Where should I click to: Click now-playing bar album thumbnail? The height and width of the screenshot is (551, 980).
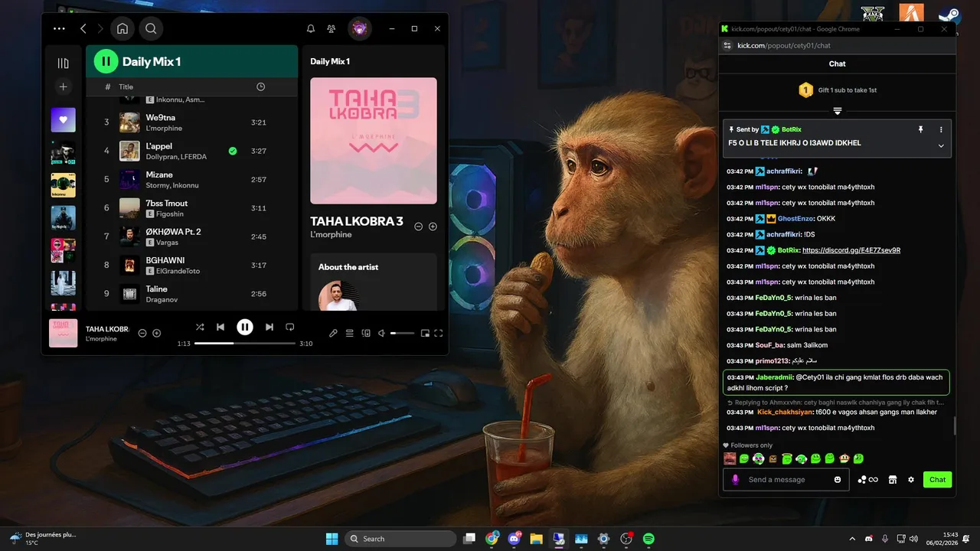64,333
